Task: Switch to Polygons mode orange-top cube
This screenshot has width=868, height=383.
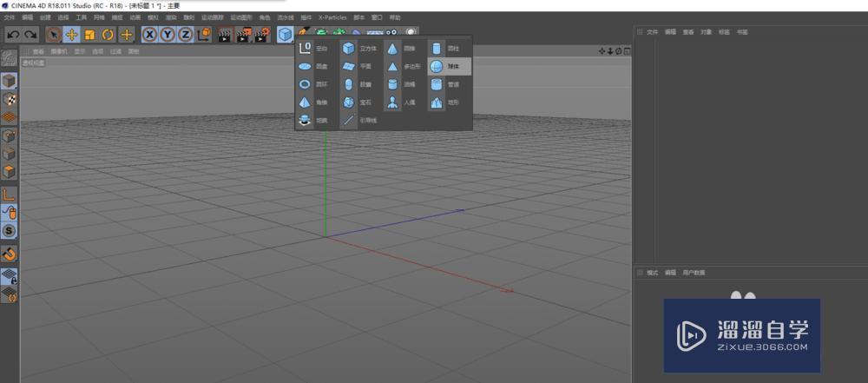Action: point(9,171)
